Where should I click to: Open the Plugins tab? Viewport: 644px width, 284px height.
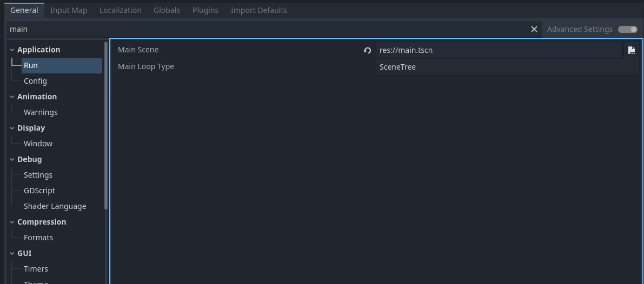click(x=205, y=10)
